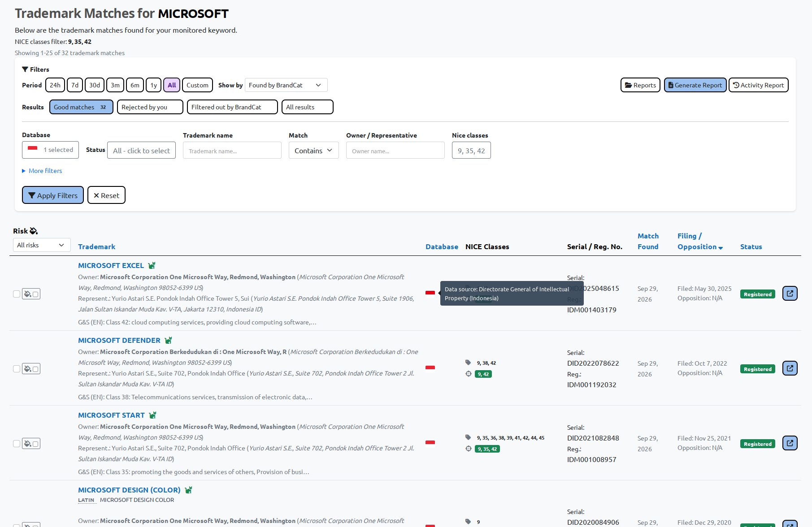
Task: Select the All period
Action: pos(172,85)
